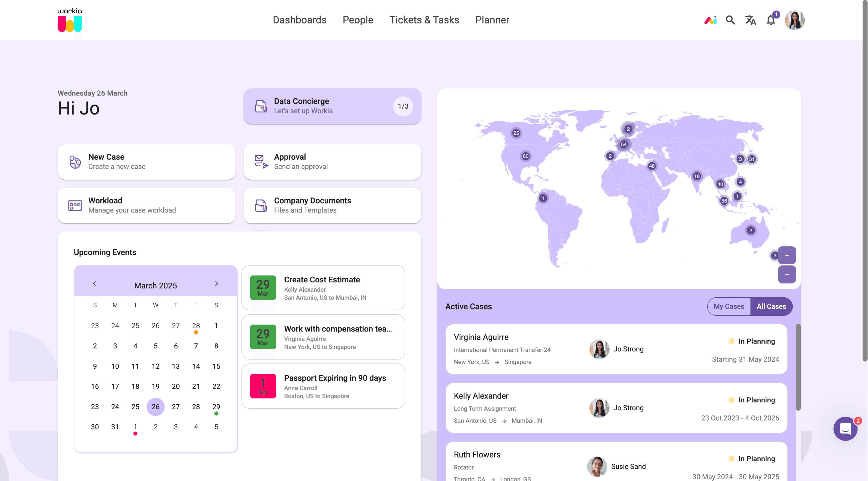Screen dimensions: 868x481
Task: Send an Approval
Action: pyautogui.click(x=332, y=162)
